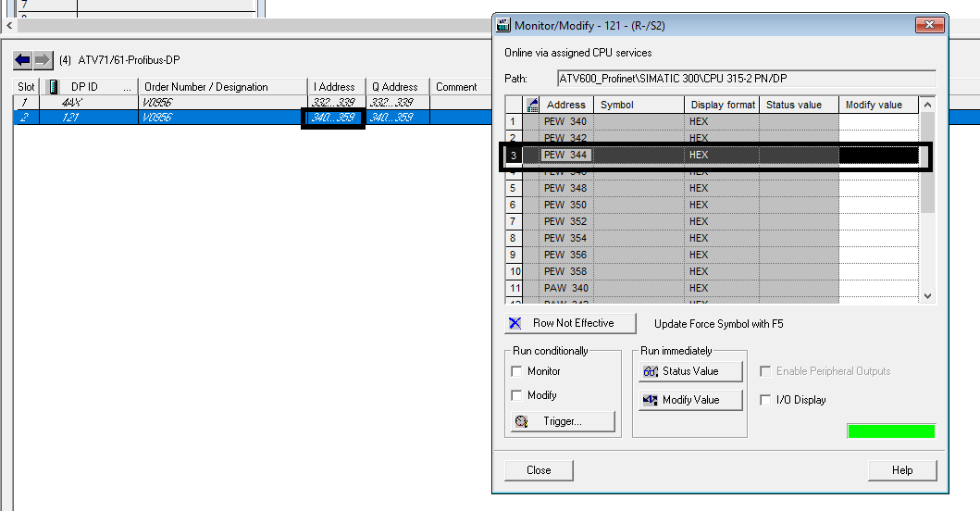This screenshot has height=511, width=980.
Task: Click the Display format column header
Action: click(x=722, y=105)
